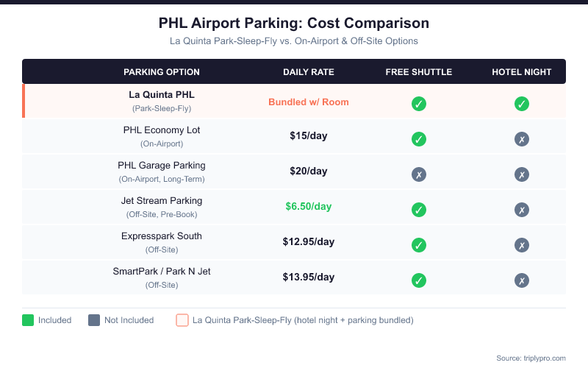588x368 pixels.
Task: Click La Quinta PHL free shuttle checkmark
Action: pyautogui.click(x=419, y=104)
